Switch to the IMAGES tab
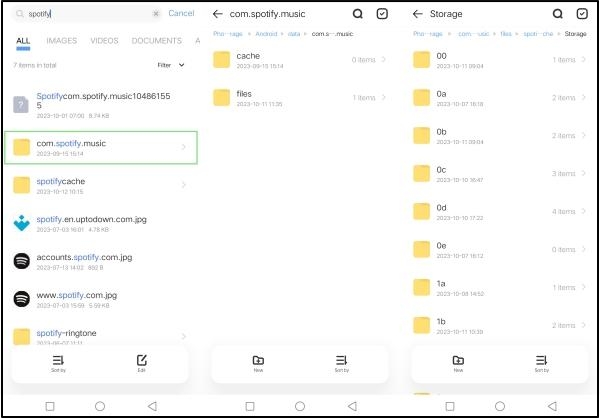This screenshot has height=418, width=600. point(62,41)
